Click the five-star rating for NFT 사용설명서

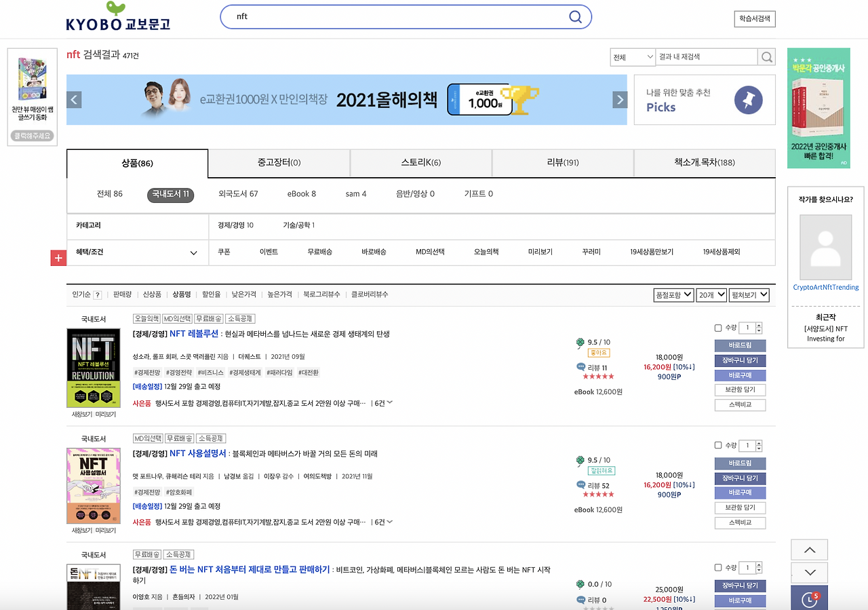[x=598, y=495]
